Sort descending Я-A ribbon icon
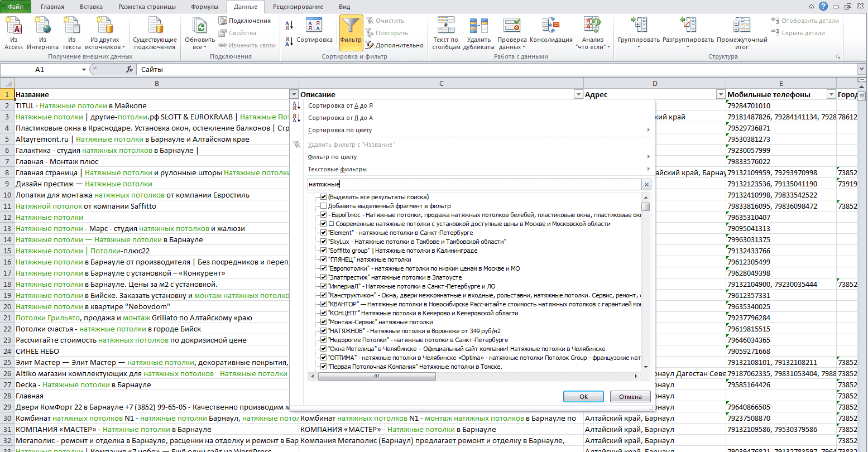 pos(289,41)
